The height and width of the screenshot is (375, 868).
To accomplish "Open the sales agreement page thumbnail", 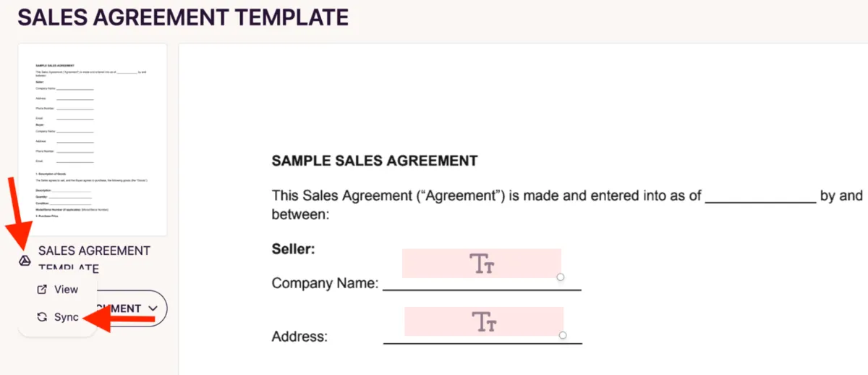I will click(x=93, y=139).
